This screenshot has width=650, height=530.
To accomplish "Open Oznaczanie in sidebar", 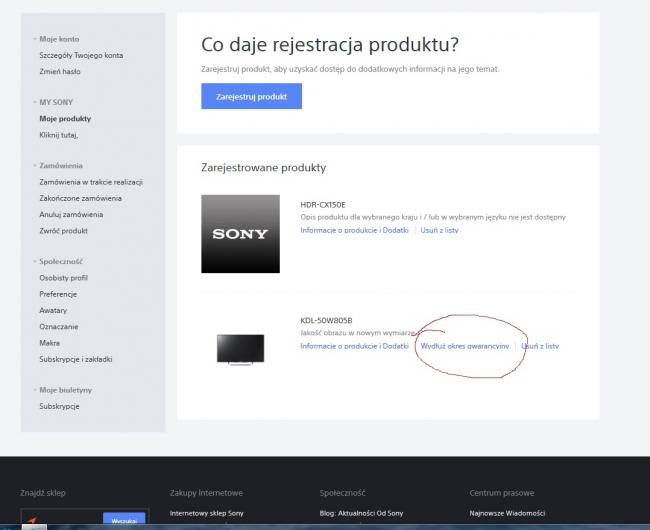I will 58,326.
